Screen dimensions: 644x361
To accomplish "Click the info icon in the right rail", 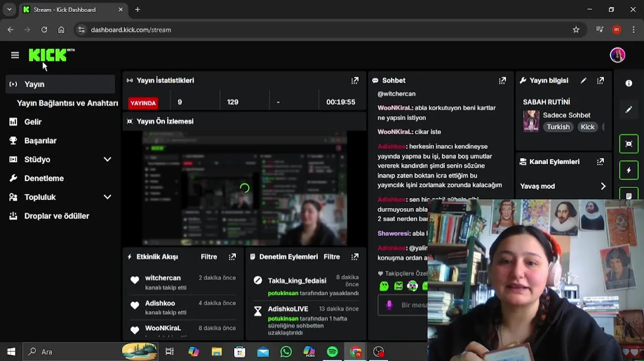I will tap(629, 83).
